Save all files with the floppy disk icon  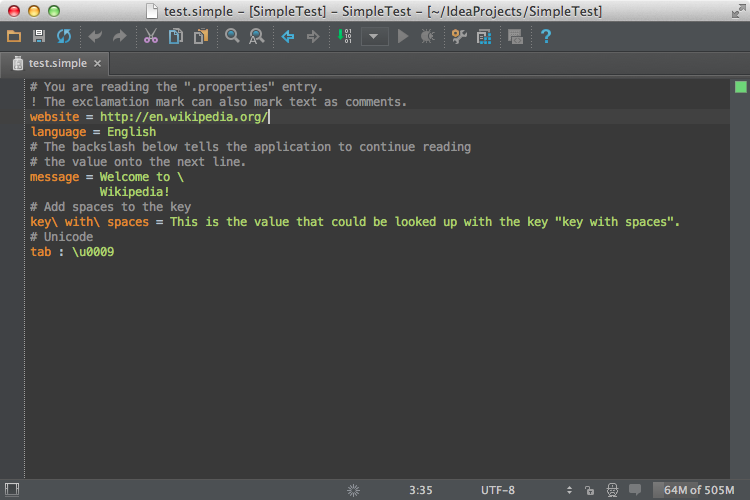point(39,37)
